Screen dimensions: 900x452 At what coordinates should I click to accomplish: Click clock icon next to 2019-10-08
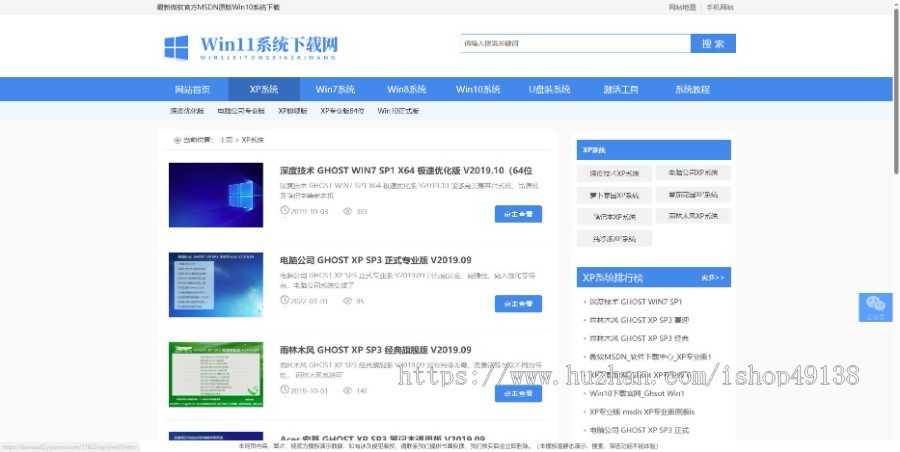(284, 211)
